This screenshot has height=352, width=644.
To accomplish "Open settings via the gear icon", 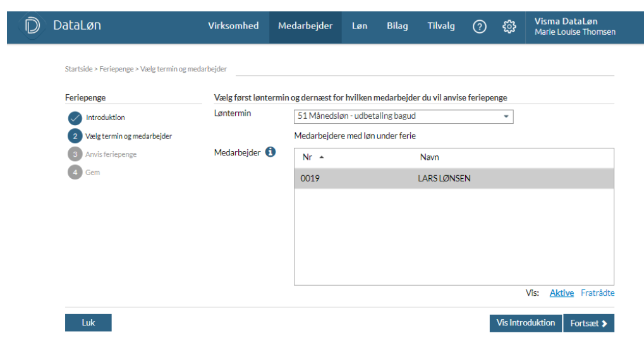I will (509, 27).
